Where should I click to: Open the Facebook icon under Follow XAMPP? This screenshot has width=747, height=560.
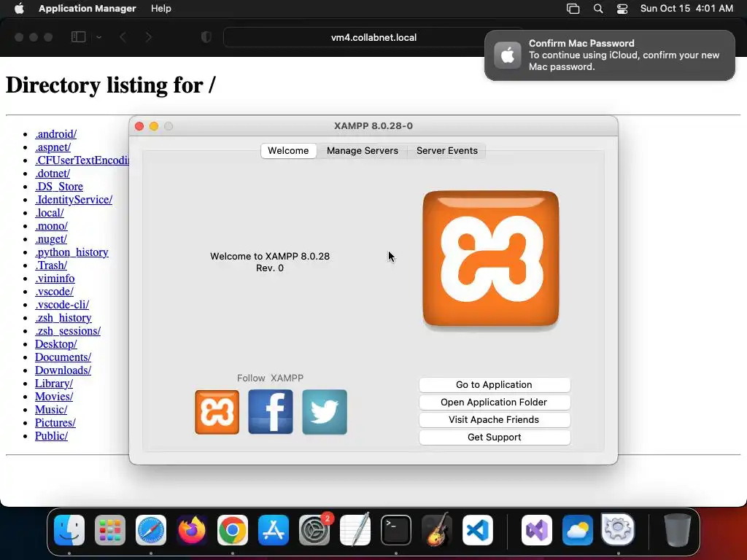coord(271,412)
